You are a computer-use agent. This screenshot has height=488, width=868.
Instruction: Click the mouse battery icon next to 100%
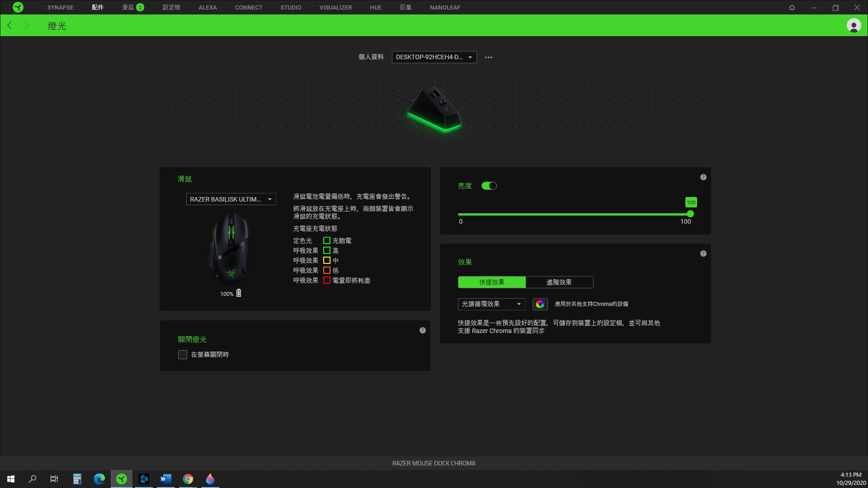point(239,293)
